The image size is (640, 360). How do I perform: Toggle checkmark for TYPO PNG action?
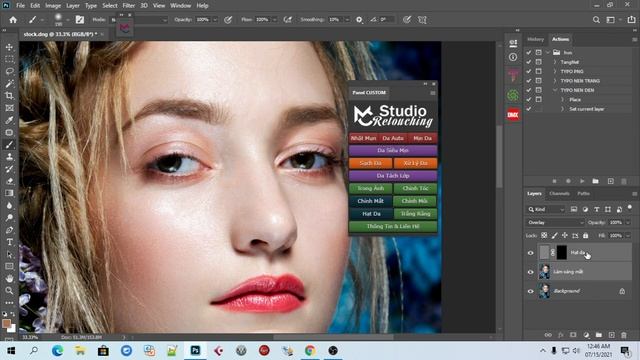(529, 71)
